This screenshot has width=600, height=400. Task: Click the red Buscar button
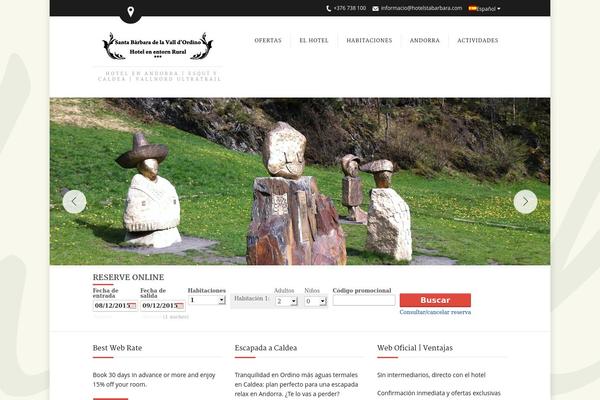tap(435, 300)
